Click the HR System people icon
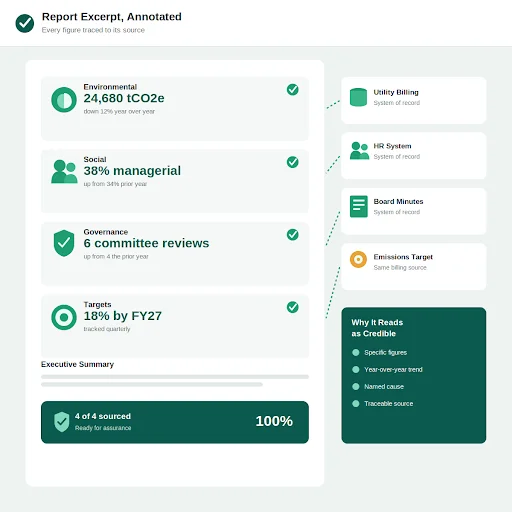The height and width of the screenshot is (512, 512). click(x=359, y=151)
